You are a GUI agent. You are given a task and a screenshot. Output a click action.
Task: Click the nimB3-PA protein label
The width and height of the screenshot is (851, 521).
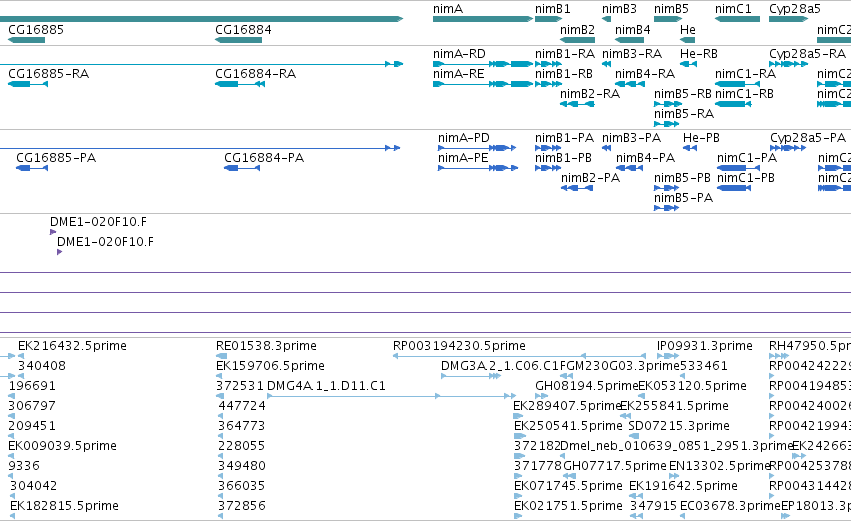pyautogui.click(x=631, y=138)
